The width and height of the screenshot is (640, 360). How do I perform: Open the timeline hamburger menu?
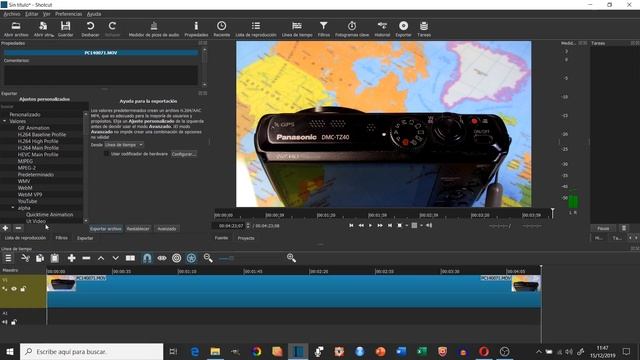[x=8, y=258]
